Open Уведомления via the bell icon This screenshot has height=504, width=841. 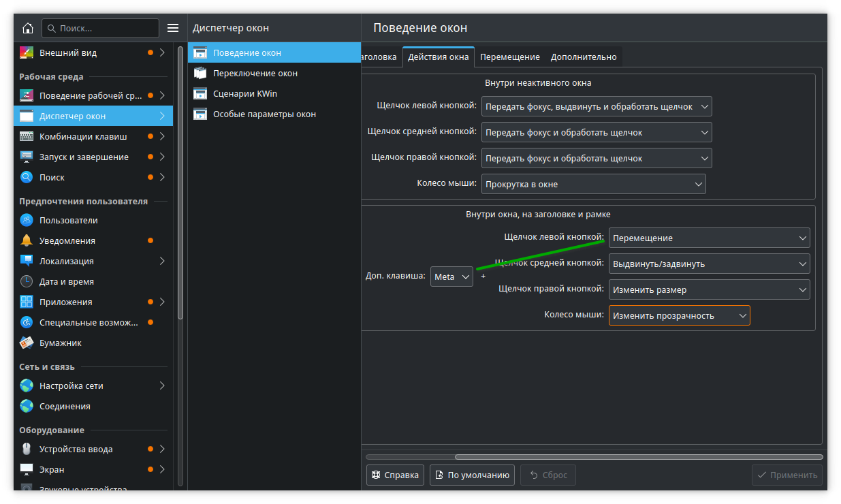coord(27,240)
